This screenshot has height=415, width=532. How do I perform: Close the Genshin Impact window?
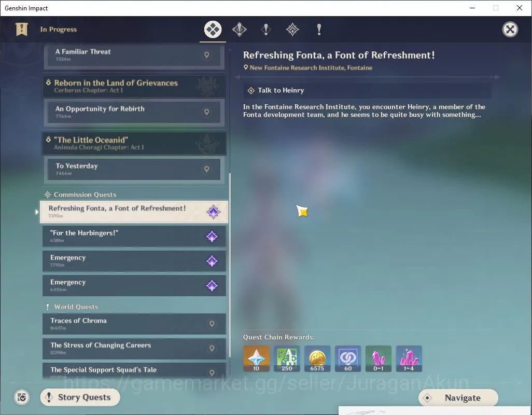tap(520, 8)
